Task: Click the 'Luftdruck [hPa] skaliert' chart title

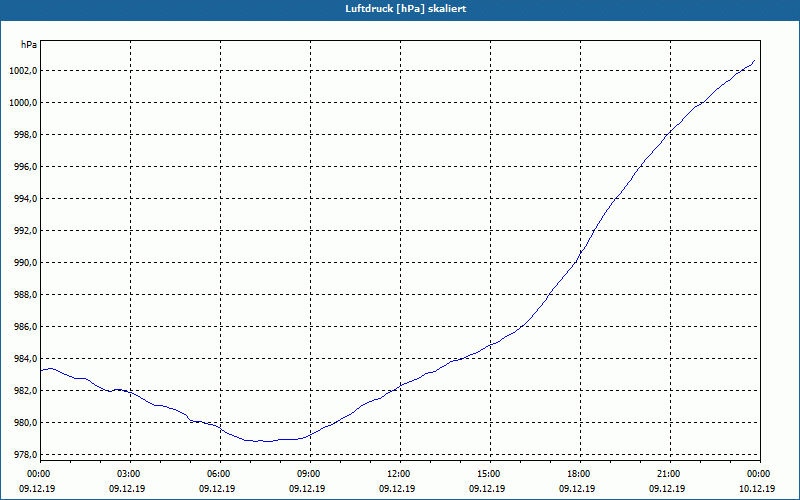Action: coord(406,9)
